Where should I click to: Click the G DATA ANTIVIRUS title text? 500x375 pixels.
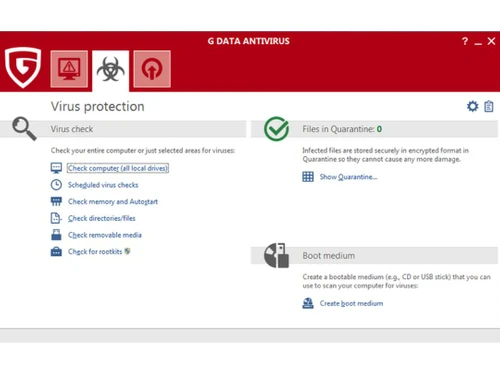(x=248, y=41)
